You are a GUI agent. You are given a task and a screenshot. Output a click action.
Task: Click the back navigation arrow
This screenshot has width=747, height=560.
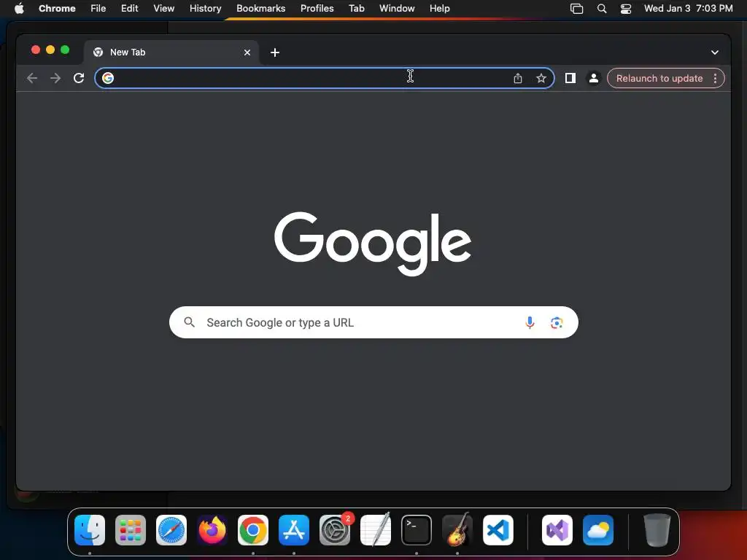[32, 78]
